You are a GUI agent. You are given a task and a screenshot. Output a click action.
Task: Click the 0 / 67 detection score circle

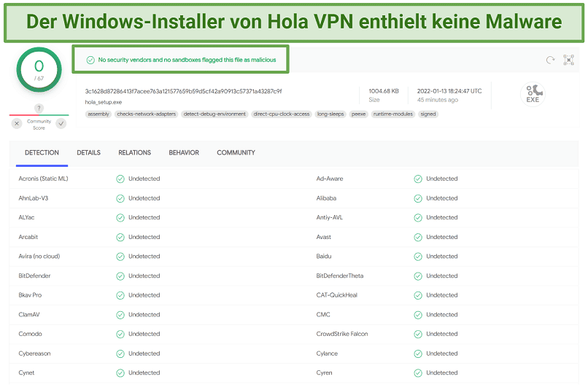pos(39,70)
